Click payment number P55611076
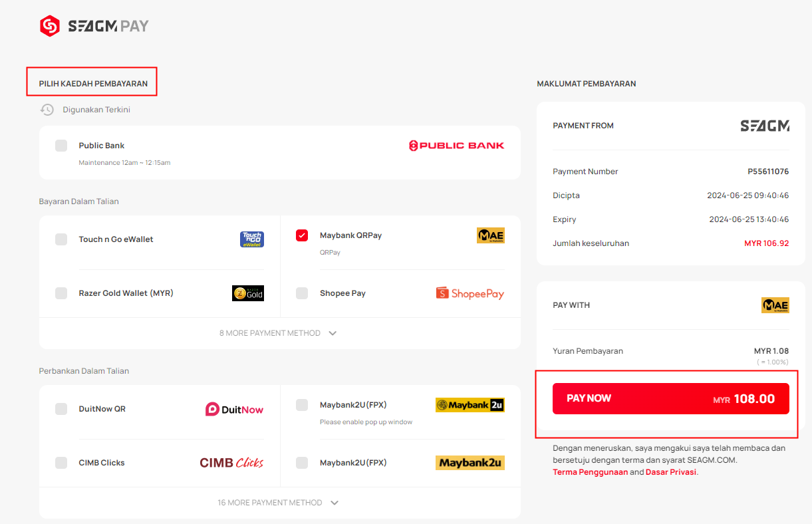 point(768,172)
